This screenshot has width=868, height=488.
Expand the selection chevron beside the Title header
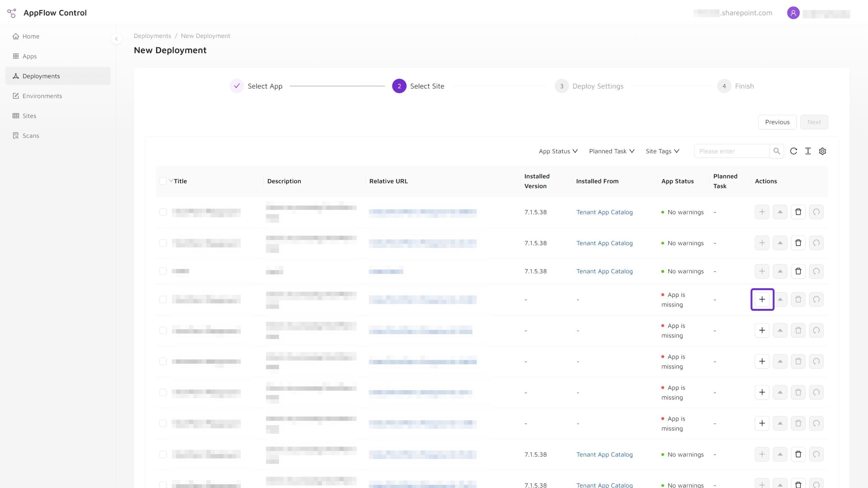click(x=171, y=181)
